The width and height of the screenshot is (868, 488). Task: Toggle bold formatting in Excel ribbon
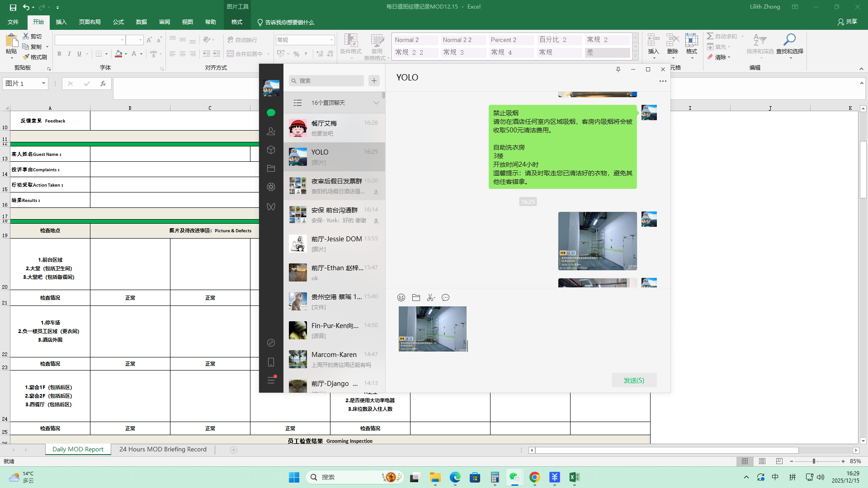coord(59,54)
